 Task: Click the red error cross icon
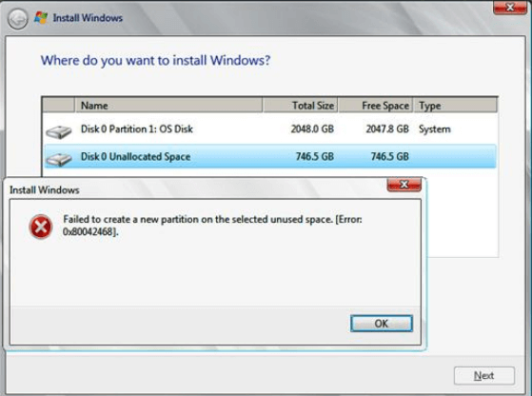click(x=41, y=227)
